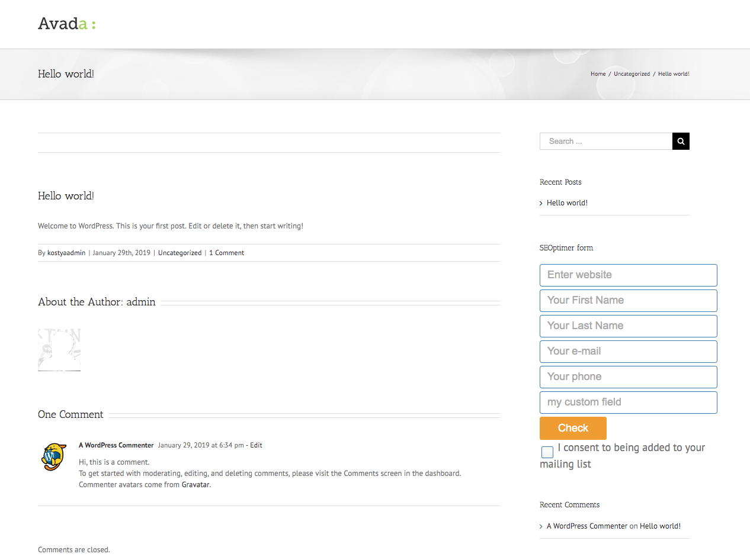This screenshot has width=750, height=560.
Task: Click the WordPress Commenter avatar icon
Action: [x=53, y=456]
